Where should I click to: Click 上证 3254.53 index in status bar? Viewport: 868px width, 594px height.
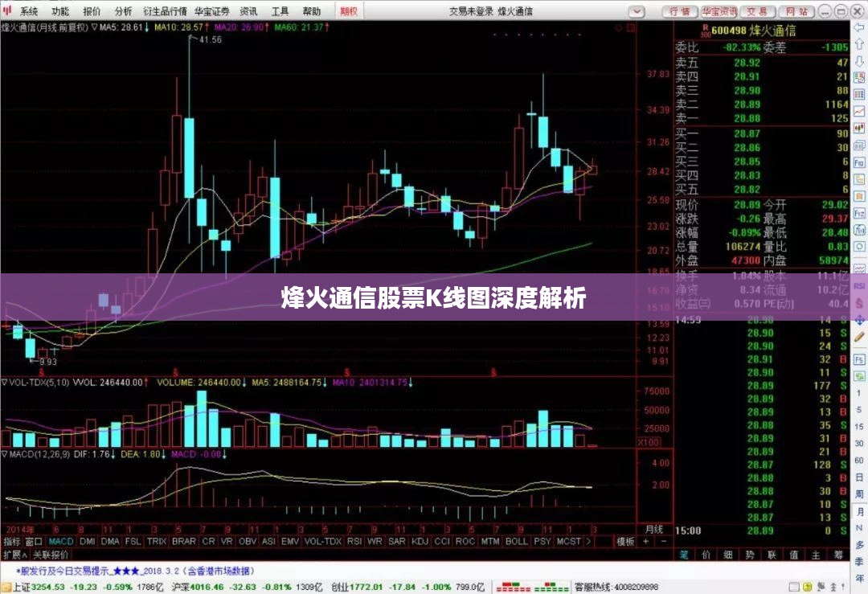click(39, 587)
